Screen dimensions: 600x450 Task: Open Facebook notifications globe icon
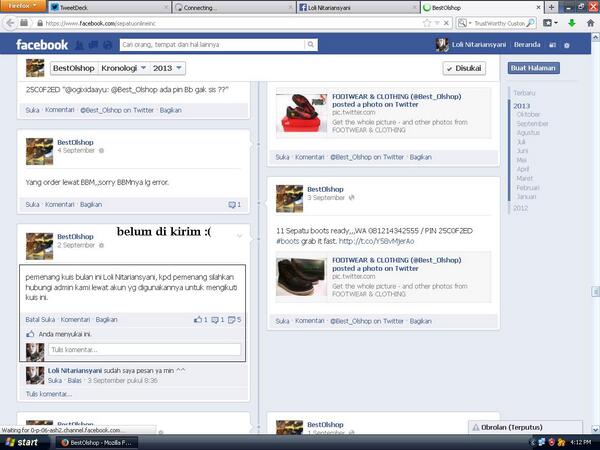(108, 45)
